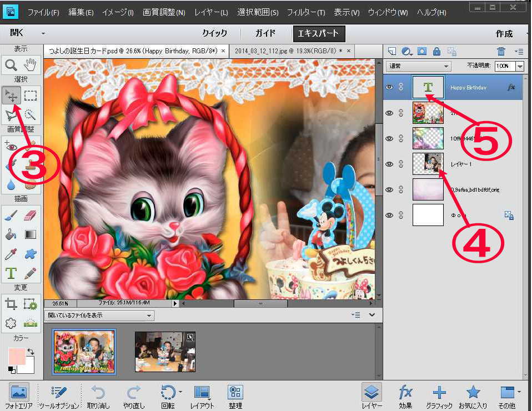Open the 開いているファイルを表示 dropdown
This screenshot has height=411, width=532.
tap(99, 315)
